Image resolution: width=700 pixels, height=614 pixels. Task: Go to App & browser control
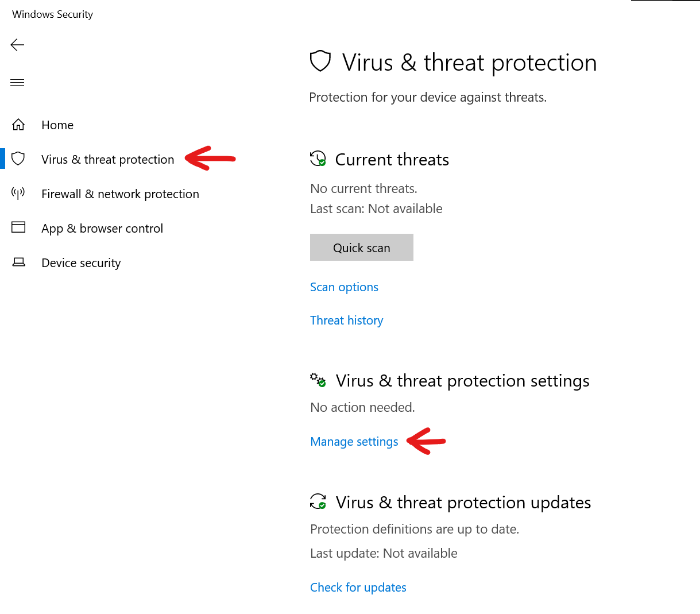(102, 229)
